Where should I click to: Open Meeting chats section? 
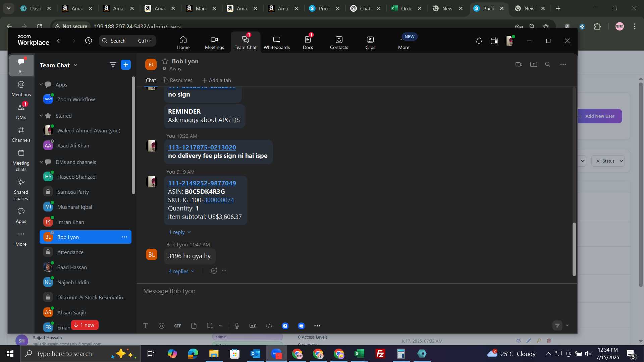pos(21,160)
